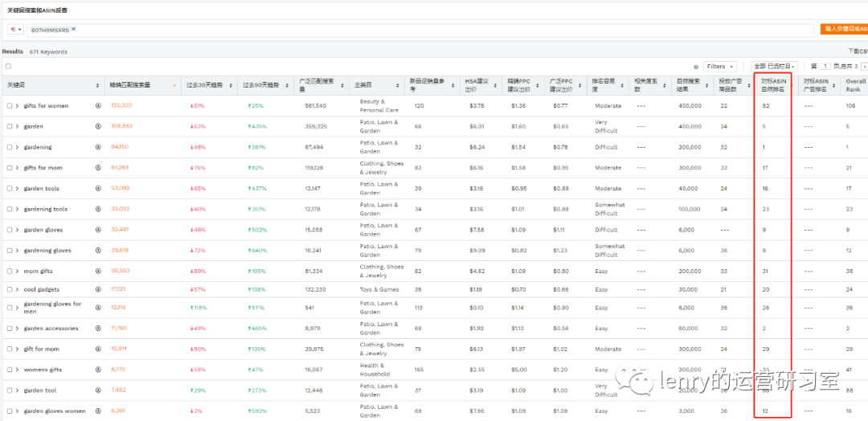Click the 下载CSV download link
The height and width of the screenshot is (421, 868).
pyautogui.click(x=858, y=51)
